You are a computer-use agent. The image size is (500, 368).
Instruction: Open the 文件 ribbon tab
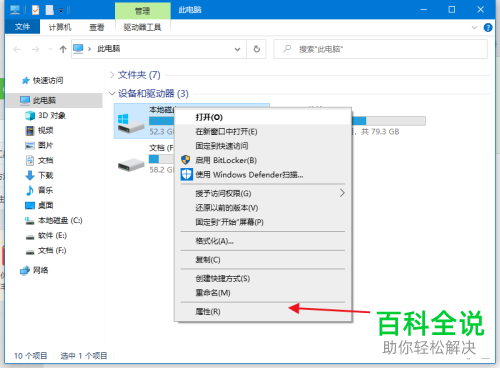click(x=22, y=27)
